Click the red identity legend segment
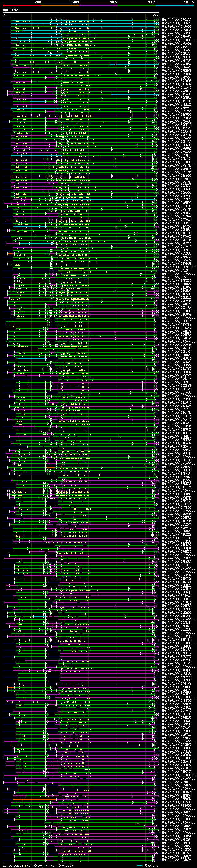 click(22, 6)
